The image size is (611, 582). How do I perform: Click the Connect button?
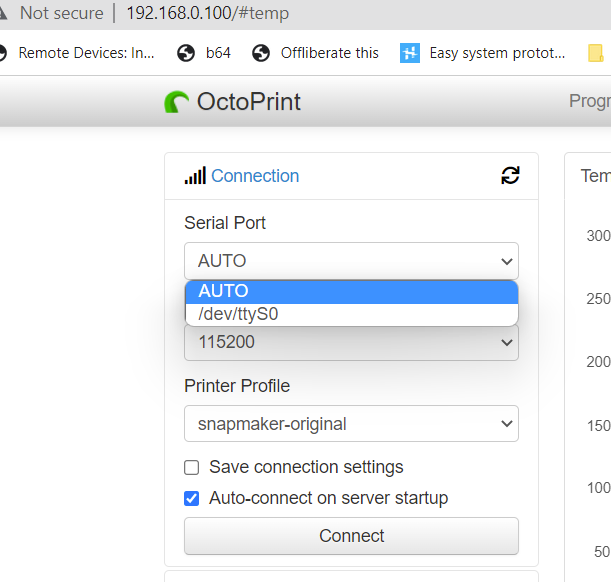[351, 536]
